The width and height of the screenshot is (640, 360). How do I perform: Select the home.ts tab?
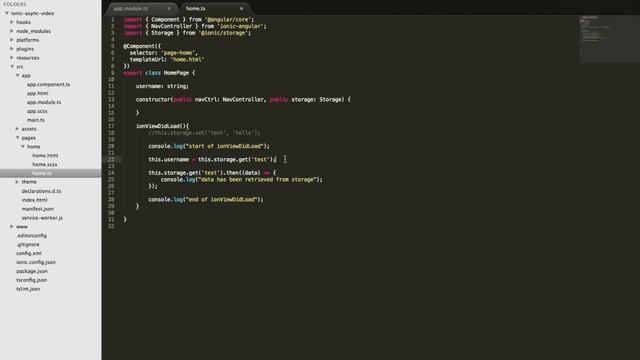pos(196,9)
